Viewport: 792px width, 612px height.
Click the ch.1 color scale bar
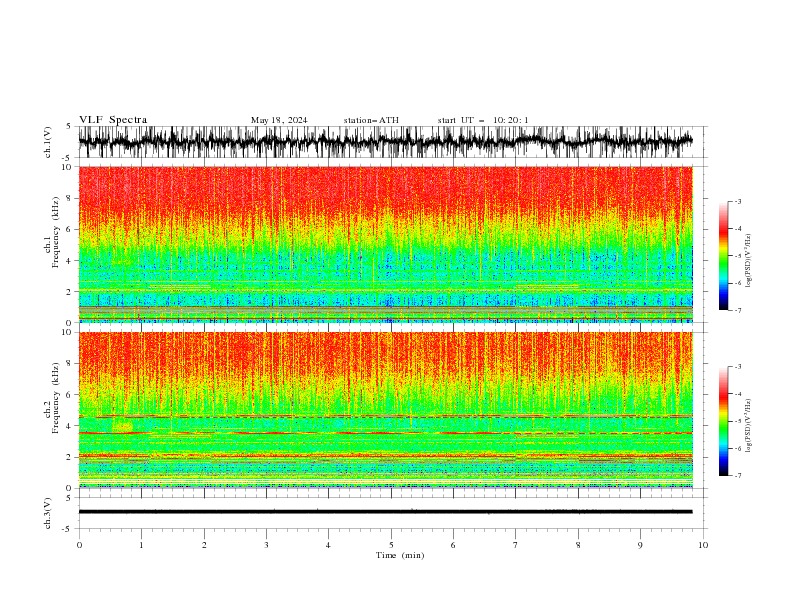click(723, 256)
